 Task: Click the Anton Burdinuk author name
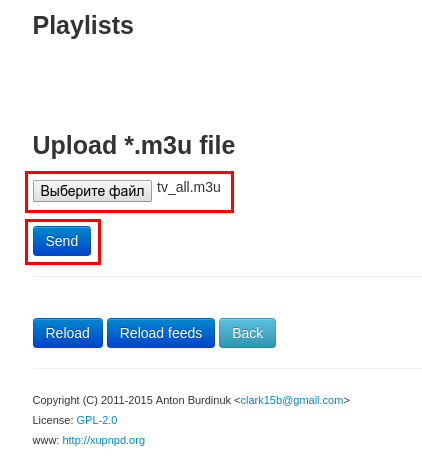coord(193,400)
